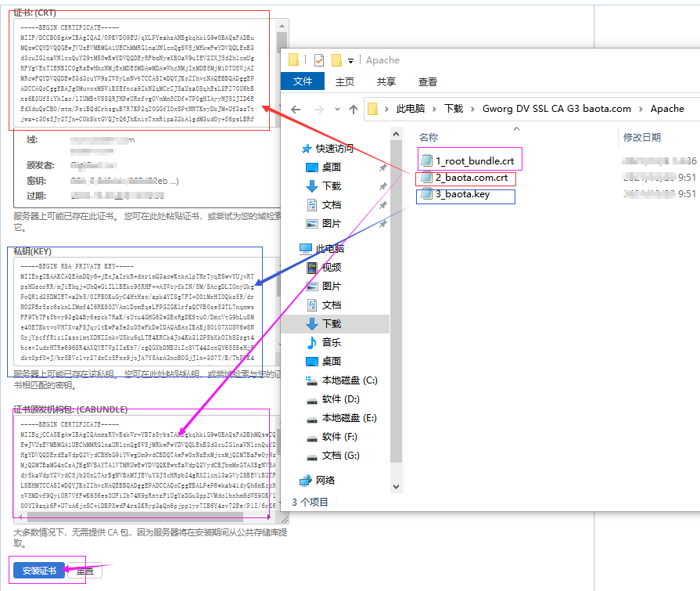Image resolution: width=700 pixels, height=591 pixels.
Task: Click the 快速访问 star icon
Action: (x=307, y=148)
